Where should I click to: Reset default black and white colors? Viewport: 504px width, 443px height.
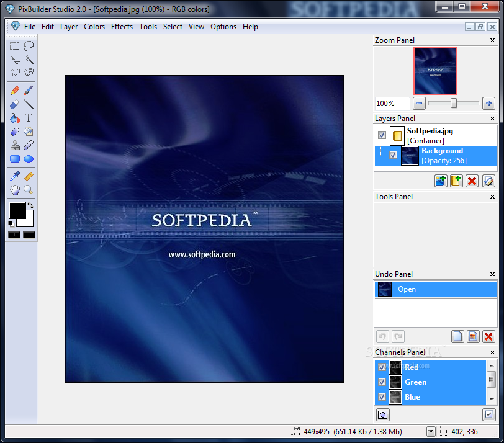[11, 223]
